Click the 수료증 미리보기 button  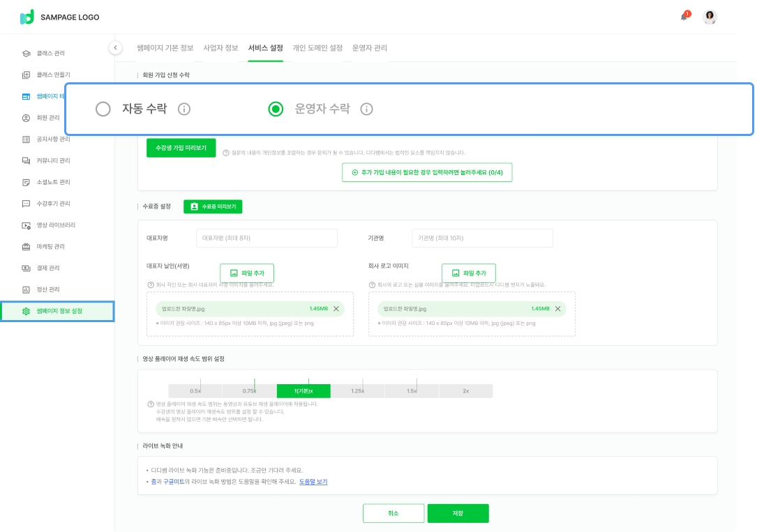click(x=213, y=206)
